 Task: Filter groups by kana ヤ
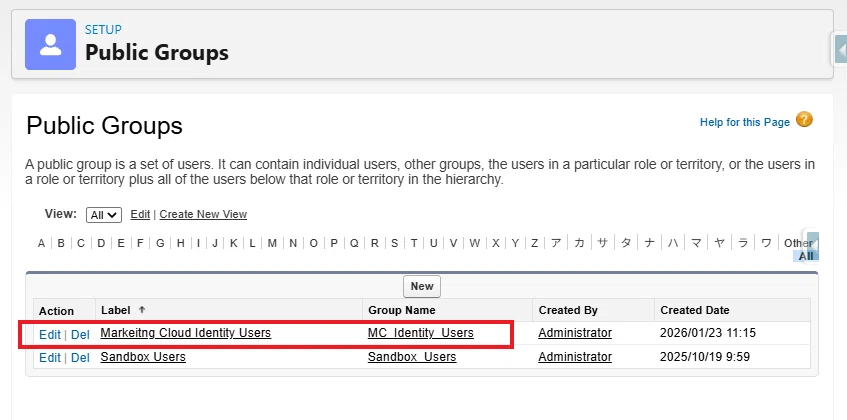click(x=720, y=243)
